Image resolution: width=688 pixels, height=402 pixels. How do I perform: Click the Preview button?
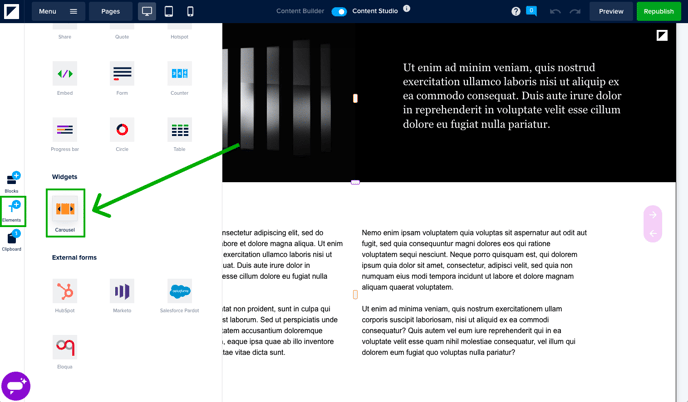[x=610, y=11]
